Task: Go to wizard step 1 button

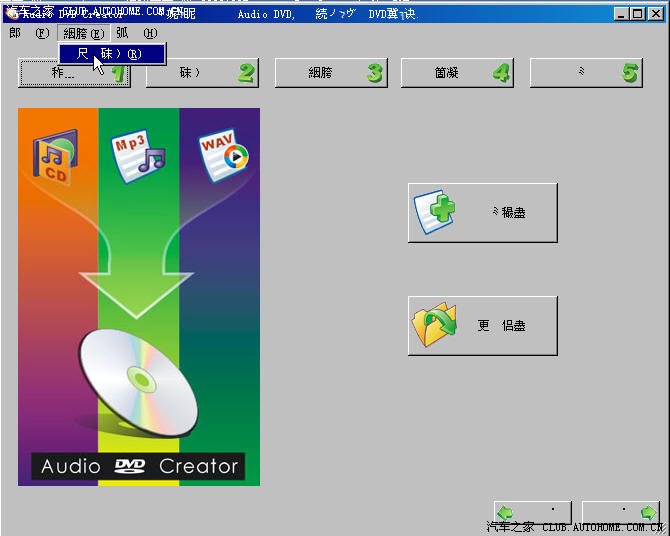Action: tap(74, 73)
